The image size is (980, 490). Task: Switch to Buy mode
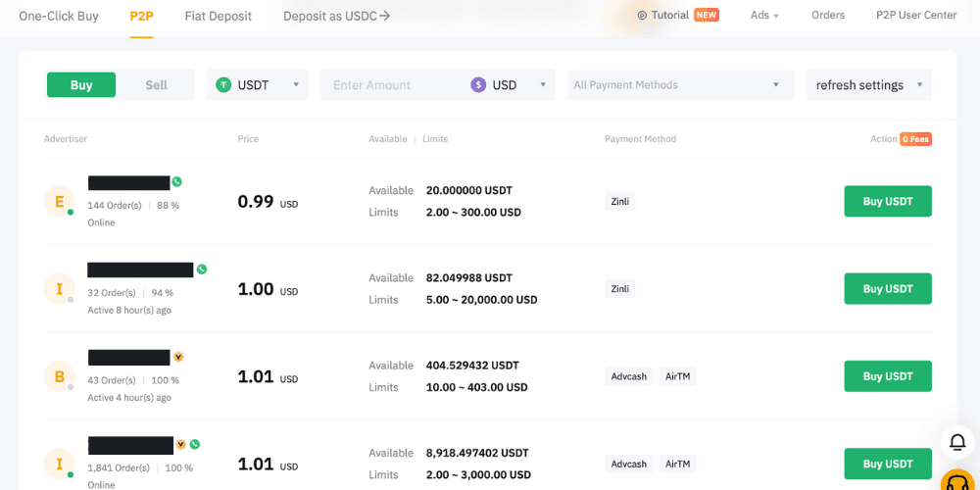(81, 85)
